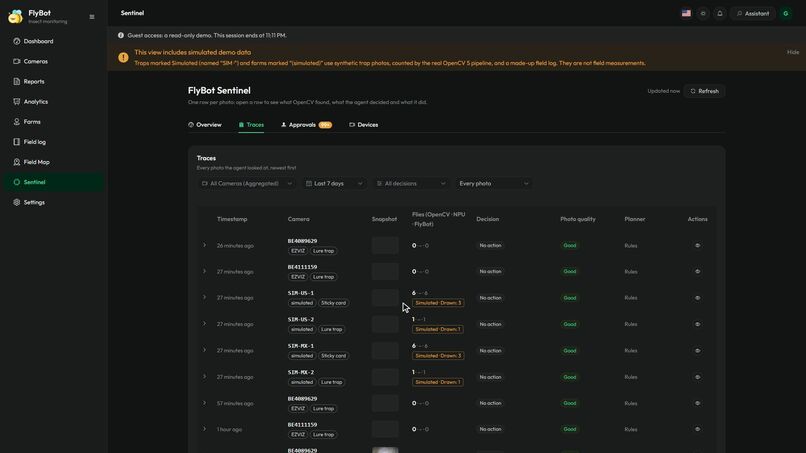Click eye icon for BE4111159 27 minutes ago row
This screenshot has height=453, width=806.
(x=698, y=271)
